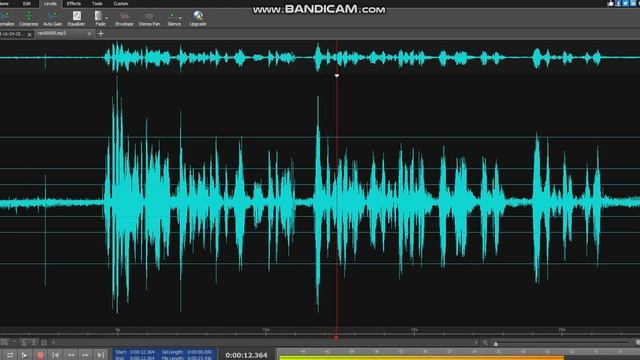This screenshot has height=360, width=640.
Task: Go to end of audio
Action: click(100, 355)
